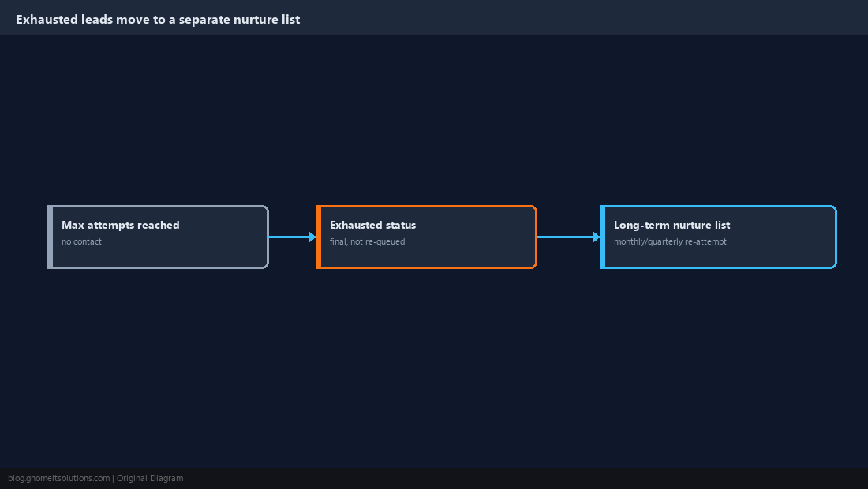Click the blog.gnomeitsolutions.com footer credit
The height and width of the screenshot is (489, 868).
[x=95, y=479]
